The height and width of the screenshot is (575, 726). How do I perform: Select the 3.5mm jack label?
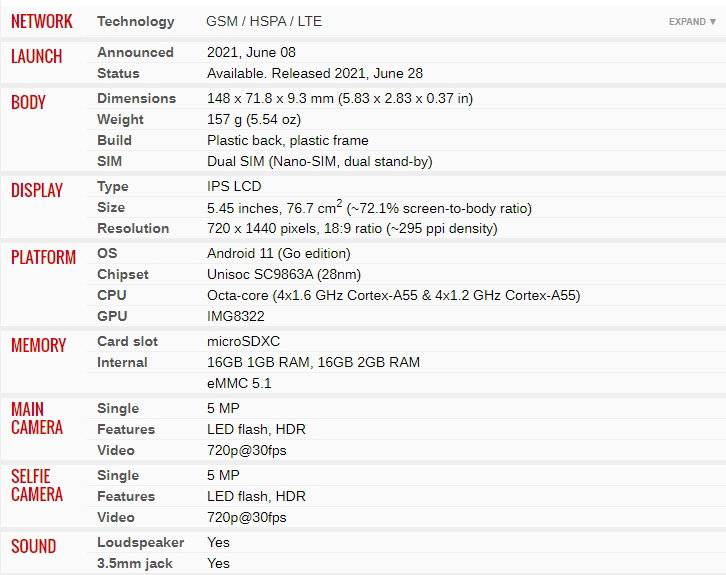pyautogui.click(x=135, y=563)
